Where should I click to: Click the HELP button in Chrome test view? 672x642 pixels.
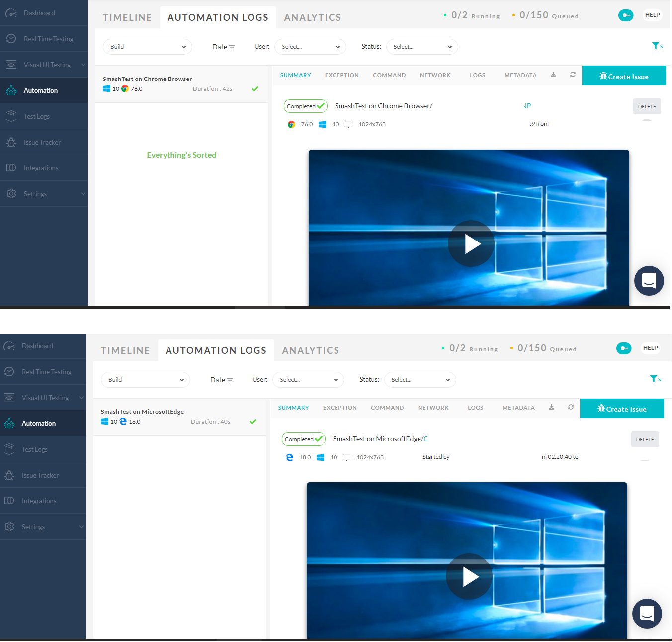tap(653, 15)
